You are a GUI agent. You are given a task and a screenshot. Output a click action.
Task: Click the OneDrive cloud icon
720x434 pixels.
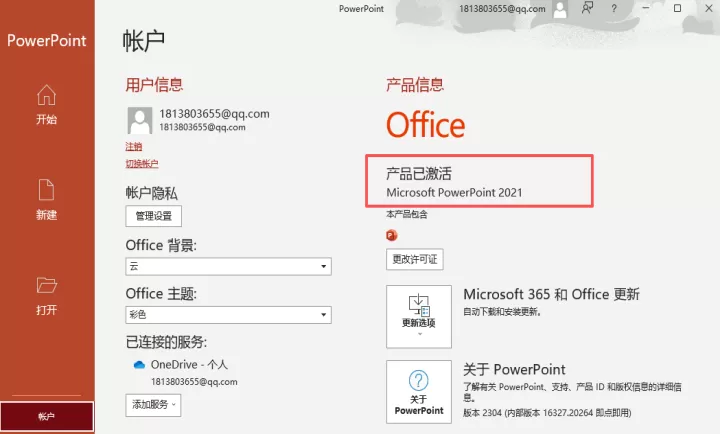[139, 365]
